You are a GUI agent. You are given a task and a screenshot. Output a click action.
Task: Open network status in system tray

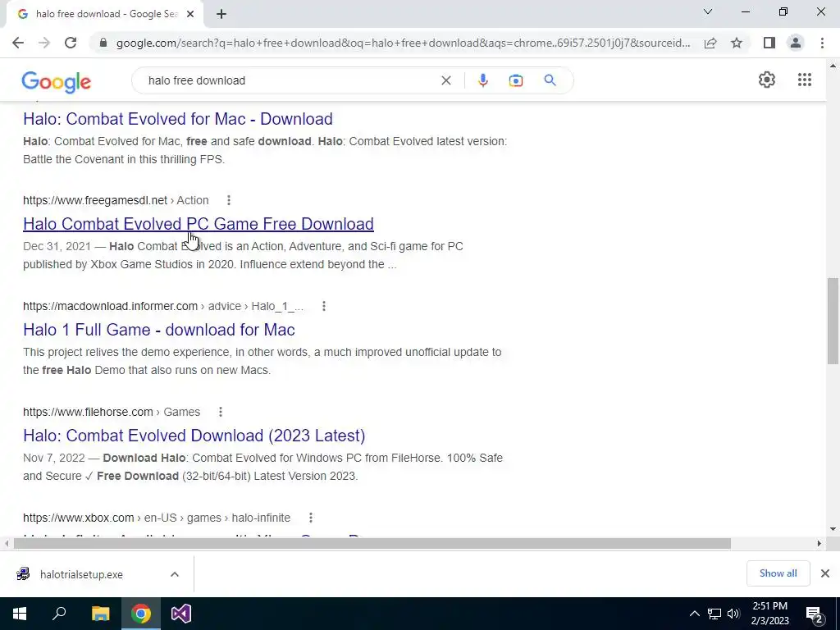tap(714, 614)
